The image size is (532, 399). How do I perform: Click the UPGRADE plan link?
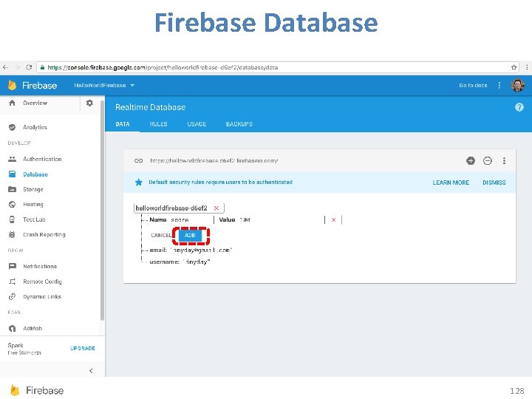(83, 349)
